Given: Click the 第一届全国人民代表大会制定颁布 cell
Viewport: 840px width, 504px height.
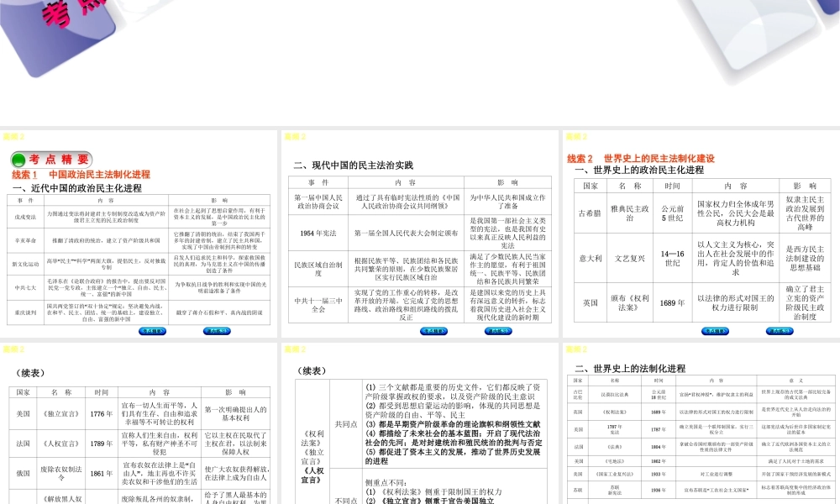Looking at the screenshot, I should pos(406,233).
